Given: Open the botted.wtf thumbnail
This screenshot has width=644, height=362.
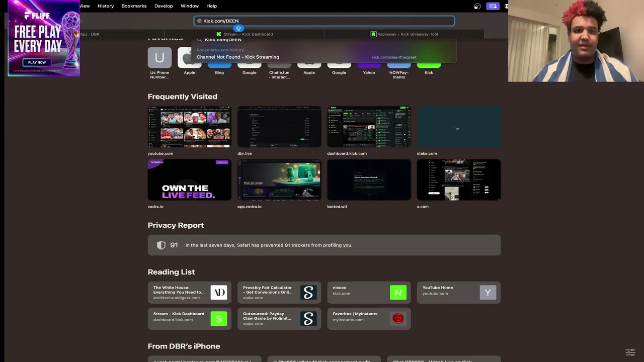Looking at the screenshot, I should click(x=369, y=180).
